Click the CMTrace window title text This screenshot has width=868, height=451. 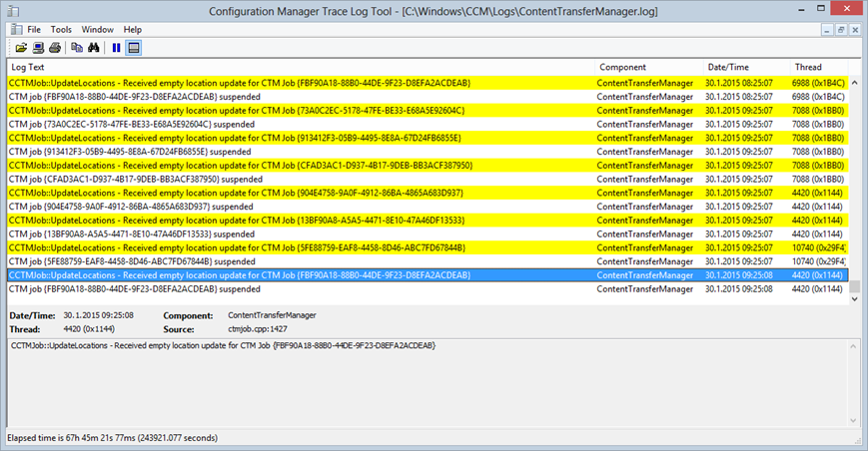click(433, 12)
